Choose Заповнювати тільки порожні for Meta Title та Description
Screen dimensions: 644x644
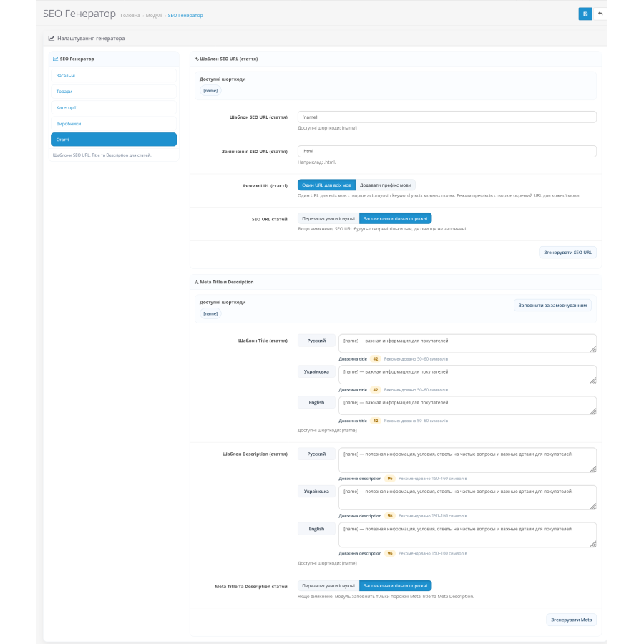[x=395, y=585]
